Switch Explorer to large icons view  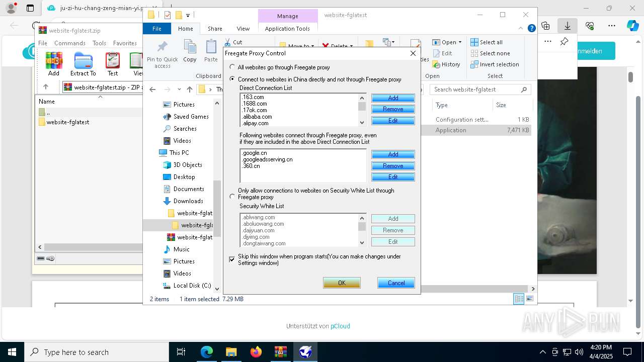[529, 299]
